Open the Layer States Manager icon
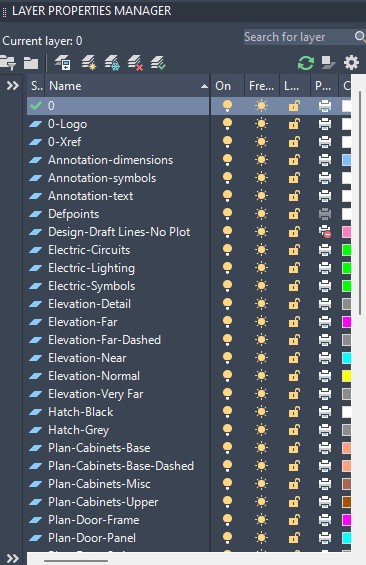 (63, 63)
